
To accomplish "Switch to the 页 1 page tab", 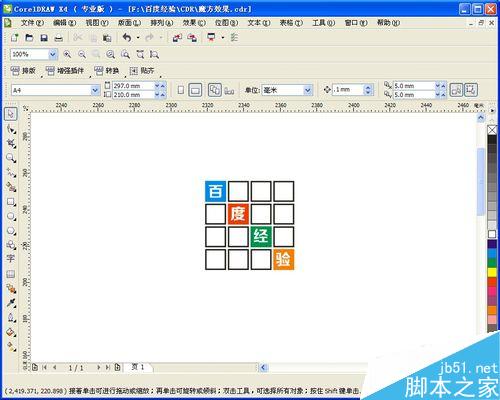I will point(138,367).
